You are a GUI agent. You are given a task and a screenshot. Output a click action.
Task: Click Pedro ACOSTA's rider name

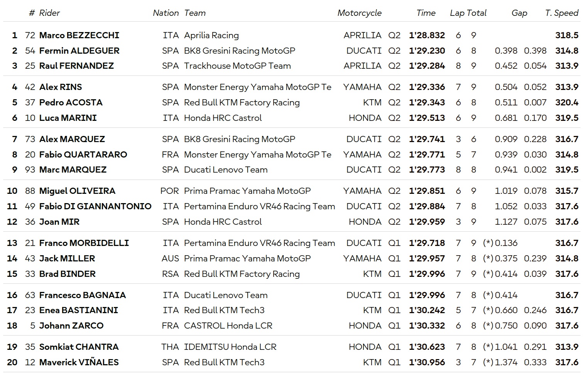[71, 103]
